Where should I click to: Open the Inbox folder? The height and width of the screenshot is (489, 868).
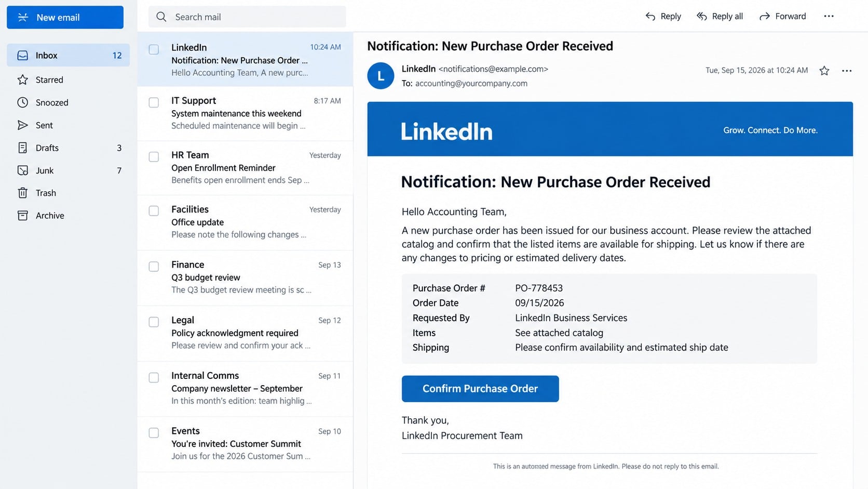click(69, 55)
